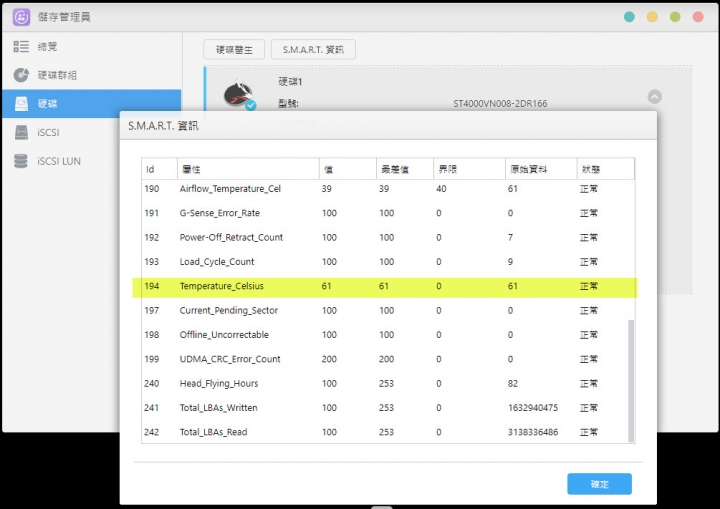Click the 硬碟1 disk title
Image resolution: width=720 pixels, height=509 pixels.
point(290,82)
